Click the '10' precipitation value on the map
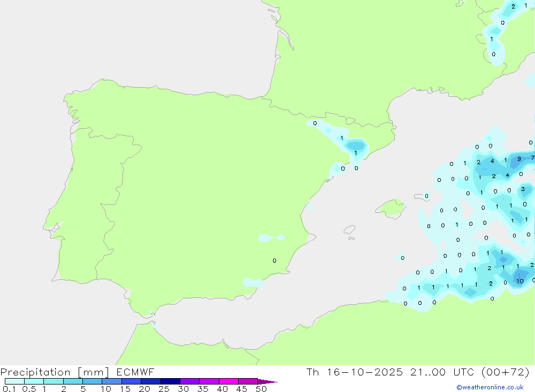Viewport: 535px width, 392px height. pos(519,281)
